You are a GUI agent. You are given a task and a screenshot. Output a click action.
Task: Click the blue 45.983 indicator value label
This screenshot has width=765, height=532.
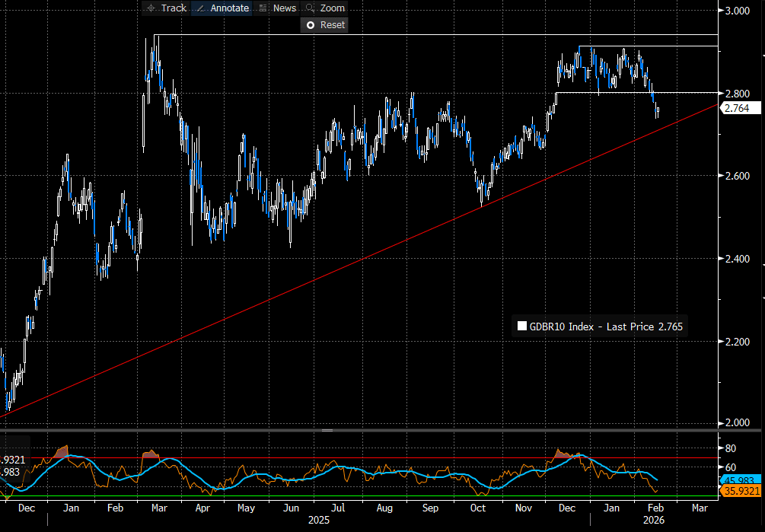[737, 480]
